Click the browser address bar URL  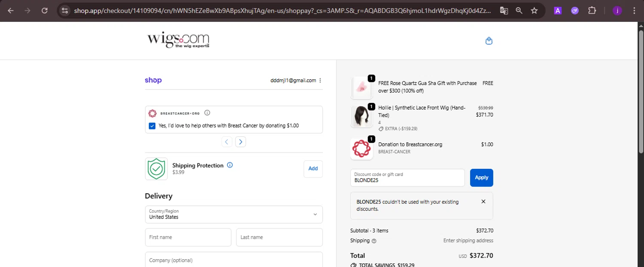(x=283, y=11)
